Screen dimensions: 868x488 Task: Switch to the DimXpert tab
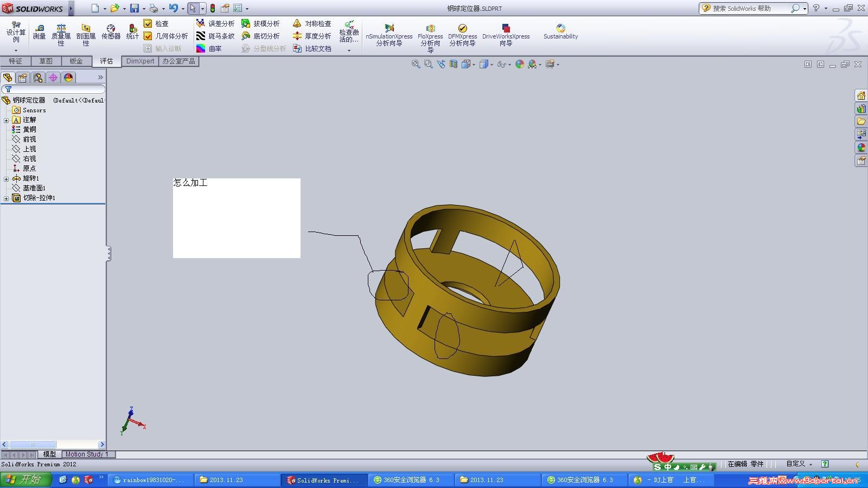pos(140,61)
